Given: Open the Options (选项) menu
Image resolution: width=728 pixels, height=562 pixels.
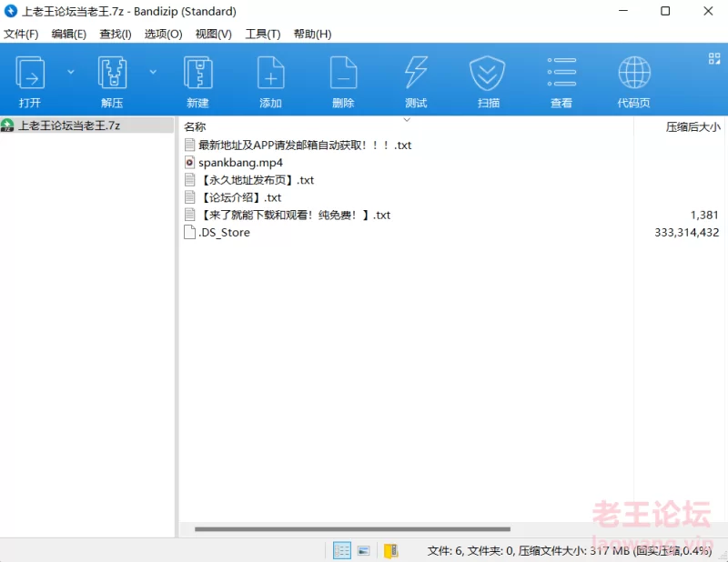Looking at the screenshot, I should (x=163, y=34).
